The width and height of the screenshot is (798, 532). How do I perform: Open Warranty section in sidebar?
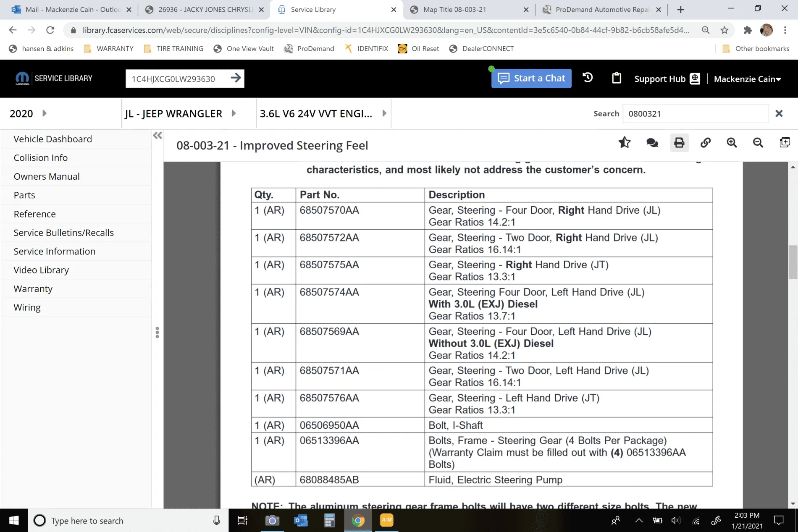pos(33,289)
